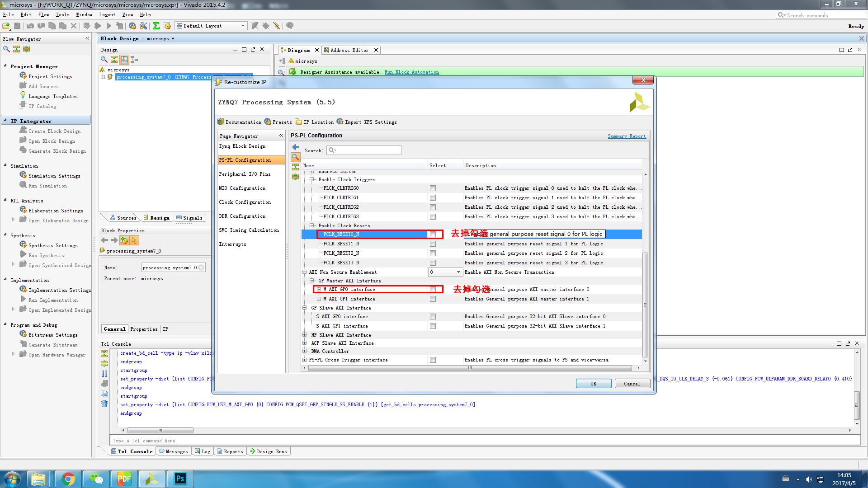Click the Run Implementation play toolbar icon
The image size is (868, 488).
(108, 26)
